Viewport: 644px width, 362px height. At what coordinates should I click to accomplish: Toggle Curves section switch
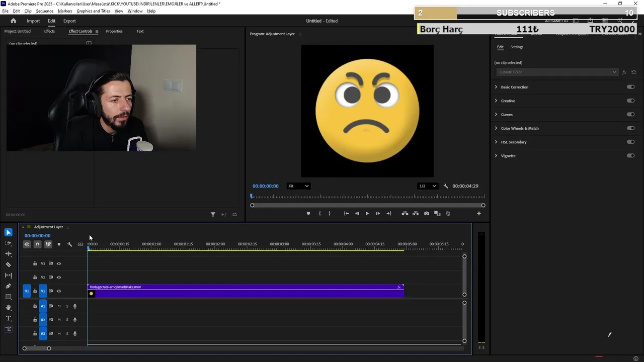coord(630,114)
